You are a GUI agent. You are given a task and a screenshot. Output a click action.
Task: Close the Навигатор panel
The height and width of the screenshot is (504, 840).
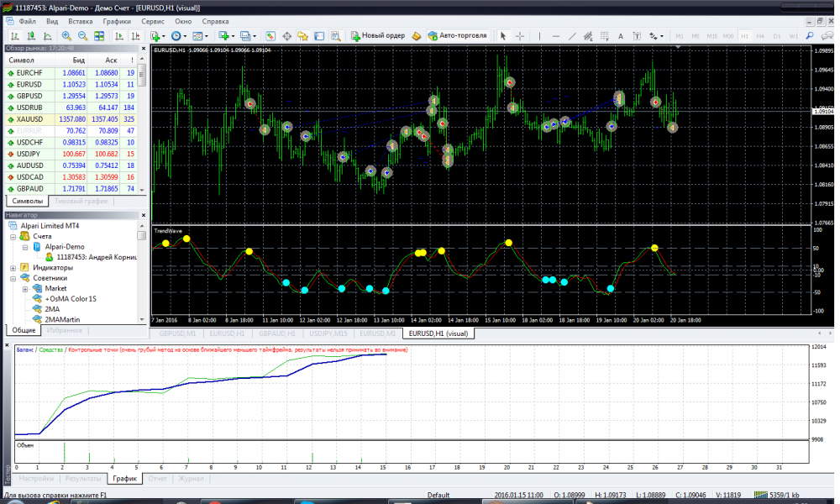[x=143, y=215]
